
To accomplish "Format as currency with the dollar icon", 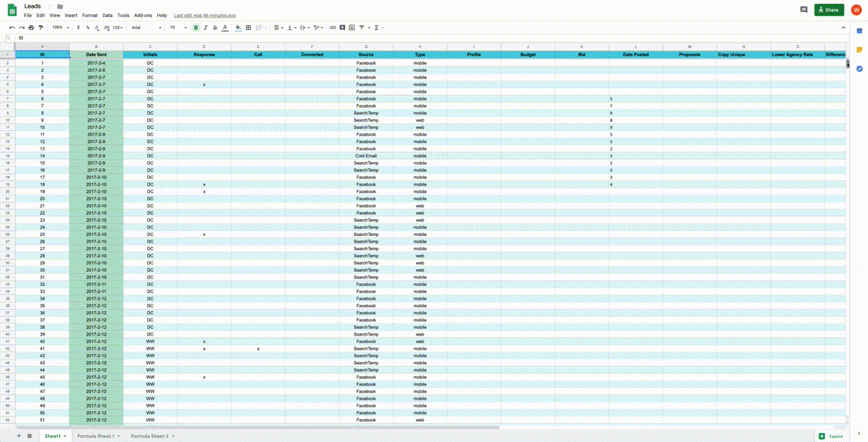I will point(79,28).
